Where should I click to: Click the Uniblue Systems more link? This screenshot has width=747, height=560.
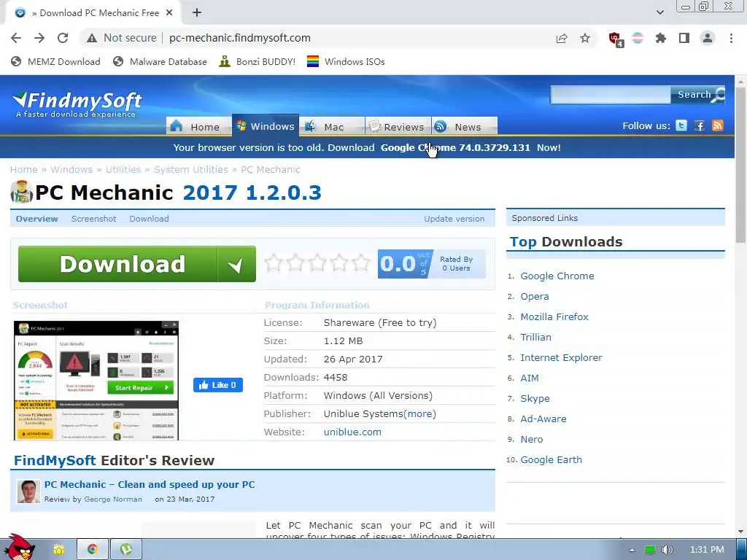[419, 414]
